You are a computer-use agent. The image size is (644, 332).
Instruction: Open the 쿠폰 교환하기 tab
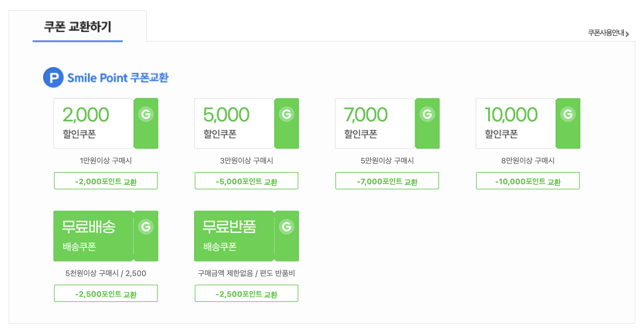[x=78, y=27]
